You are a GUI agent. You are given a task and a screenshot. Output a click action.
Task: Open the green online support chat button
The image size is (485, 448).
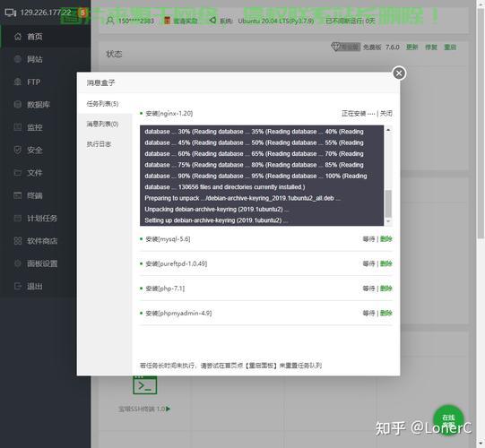click(448, 420)
